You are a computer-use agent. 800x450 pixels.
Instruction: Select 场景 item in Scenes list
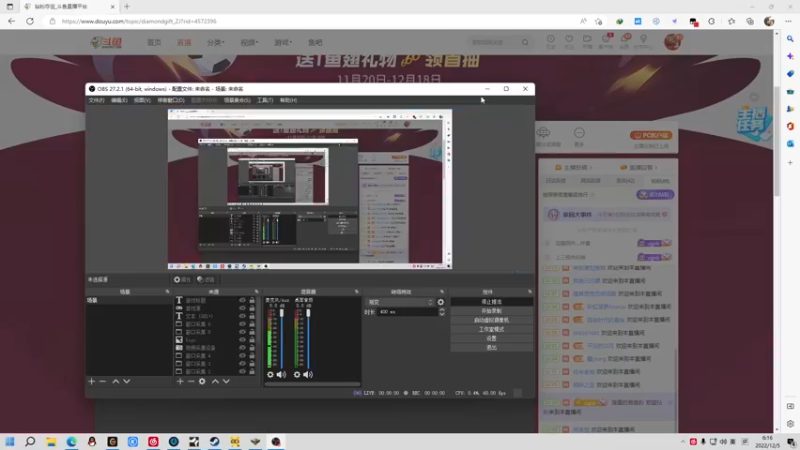(x=129, y=301)
